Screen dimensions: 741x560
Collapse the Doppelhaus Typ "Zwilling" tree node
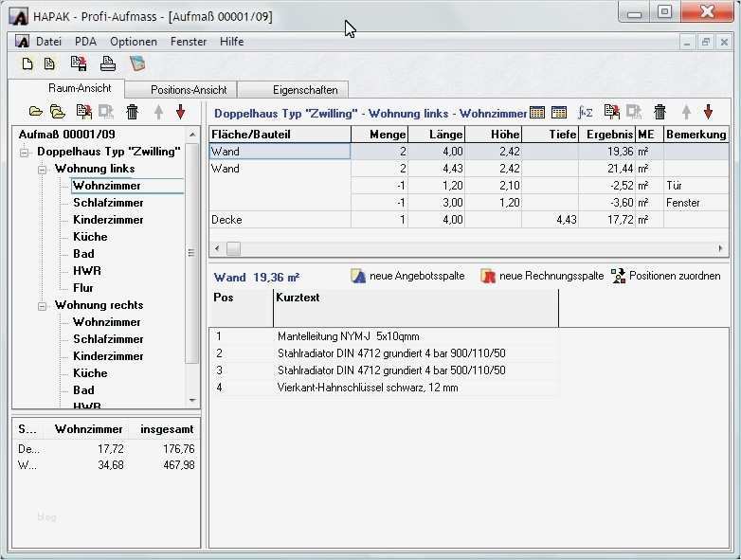click(x=26, y=152)
